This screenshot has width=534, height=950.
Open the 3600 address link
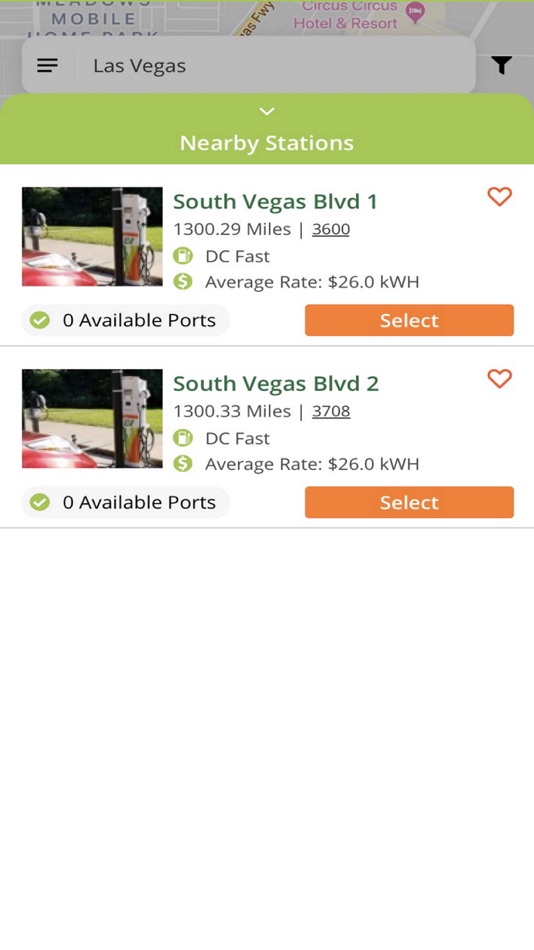click(331, 230)
